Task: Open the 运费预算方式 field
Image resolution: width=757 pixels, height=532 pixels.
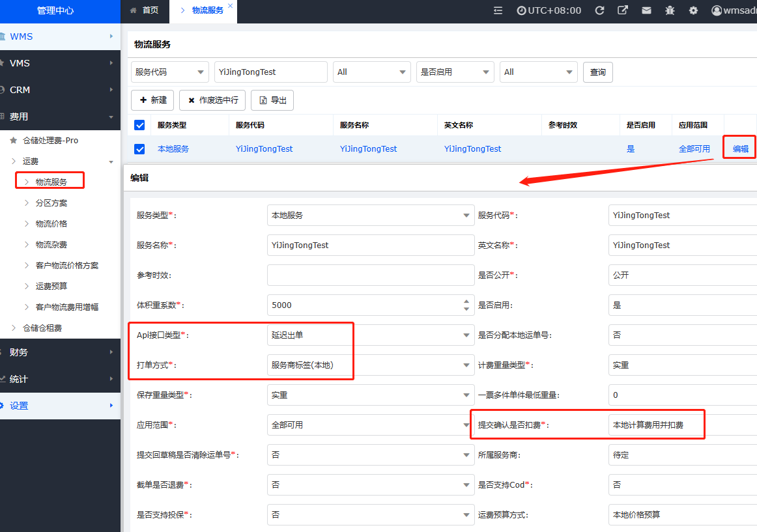Action: (683, 514)
